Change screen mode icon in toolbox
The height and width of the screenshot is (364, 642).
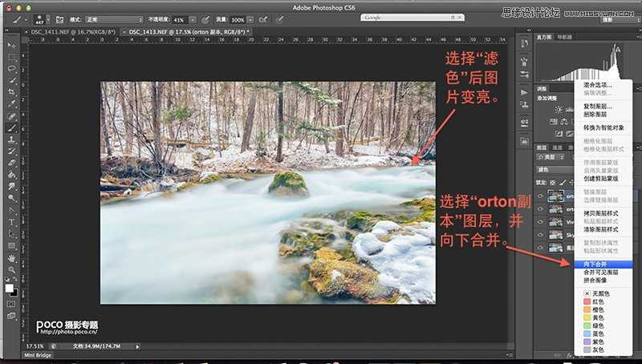[11, 316]
